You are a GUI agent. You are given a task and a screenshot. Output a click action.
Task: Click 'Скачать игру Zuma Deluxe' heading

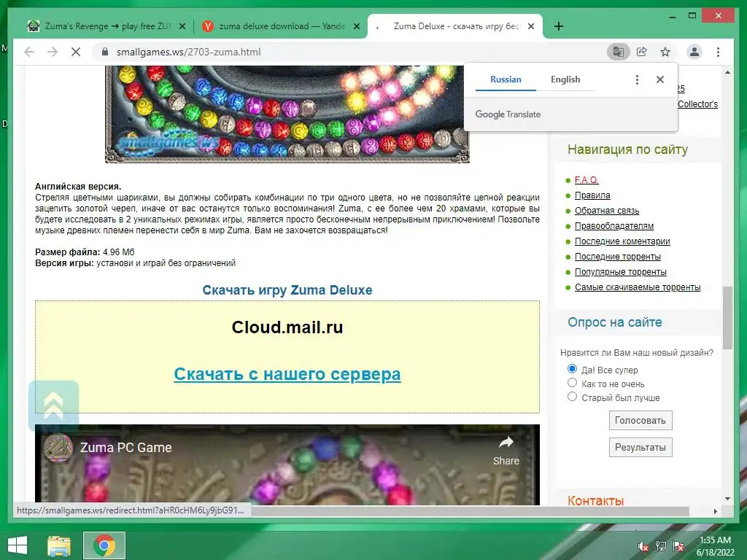287,290
